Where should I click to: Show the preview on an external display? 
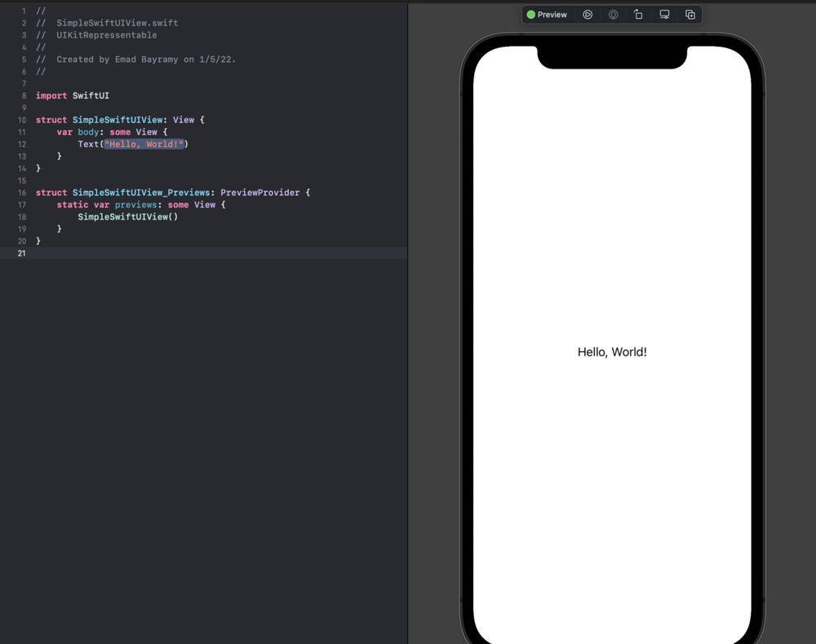(663, 14)
